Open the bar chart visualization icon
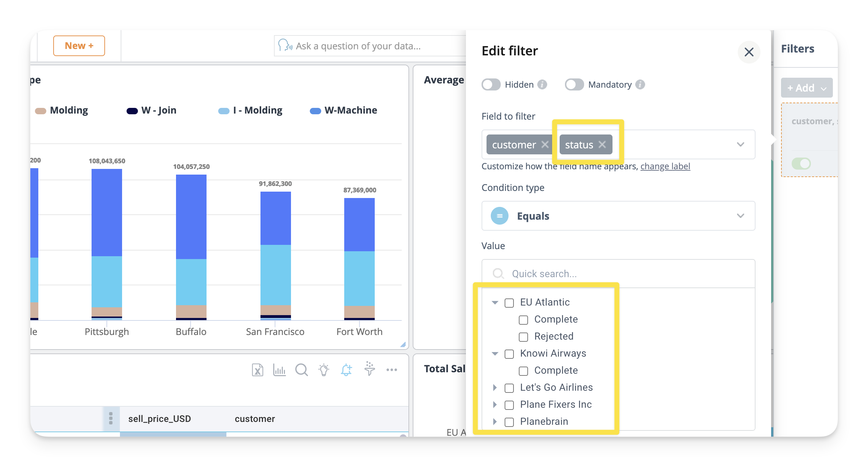868x467 pixels. pos(279,370)
